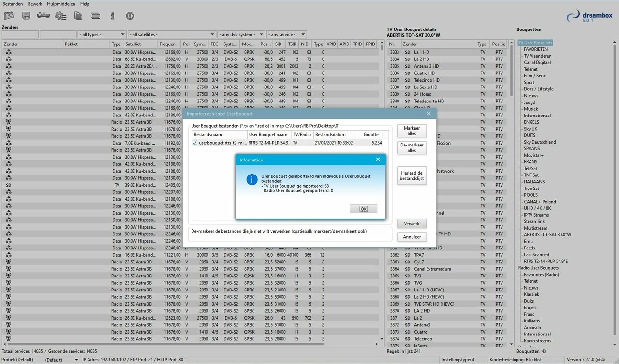Click the copy documents toolbar icon
This screenshot has width=619, height=364.
[78, 16]
